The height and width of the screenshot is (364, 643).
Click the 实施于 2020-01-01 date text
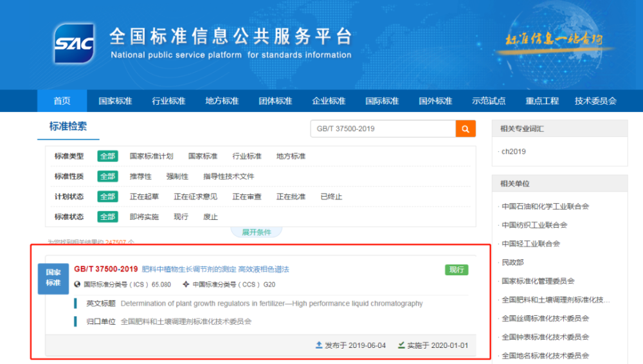(x=437, y=345)
